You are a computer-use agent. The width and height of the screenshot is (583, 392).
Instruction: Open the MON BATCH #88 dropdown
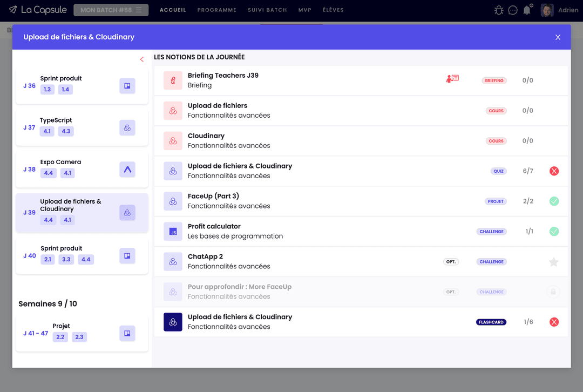pyautogui.click(x=111, y=10)
